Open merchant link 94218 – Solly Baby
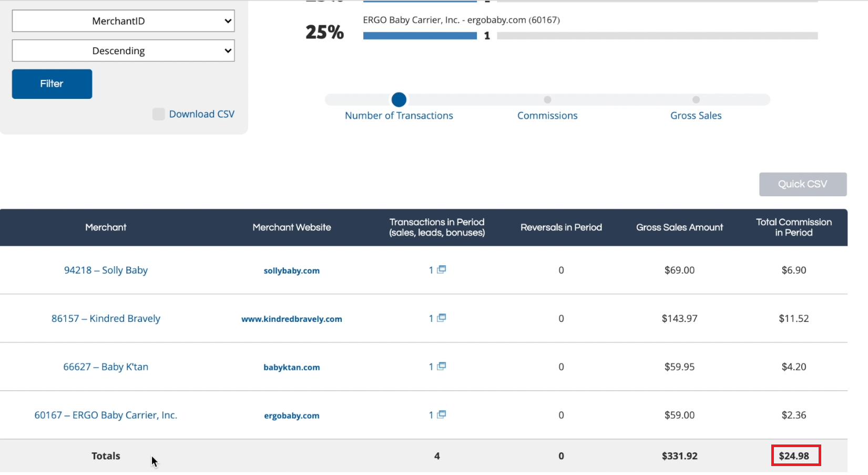The height and width of the screenshot is (475, 868). pyautogui.click(x=106, y=270)
